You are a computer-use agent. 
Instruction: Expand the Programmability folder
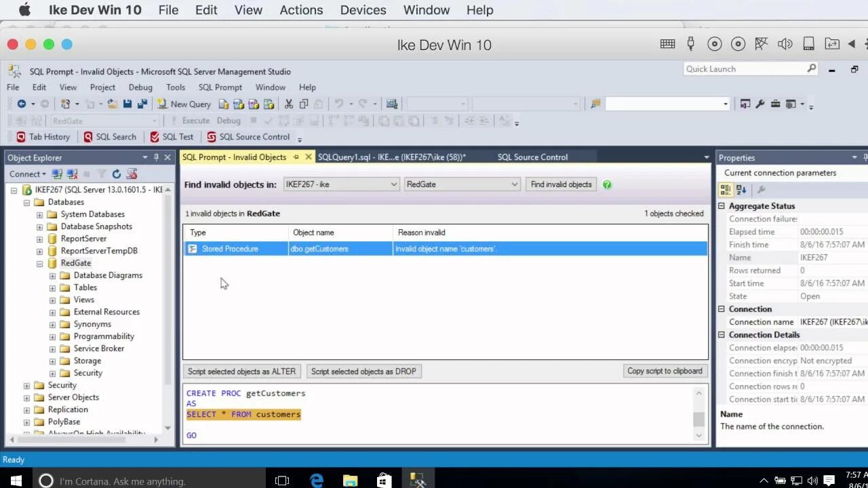click(x=52, y=336)
